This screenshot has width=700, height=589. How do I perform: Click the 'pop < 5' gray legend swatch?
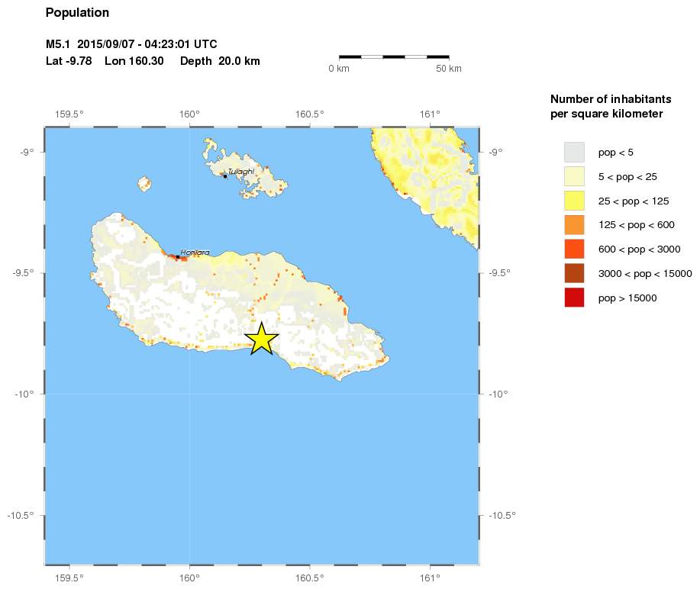coord(574,152)
